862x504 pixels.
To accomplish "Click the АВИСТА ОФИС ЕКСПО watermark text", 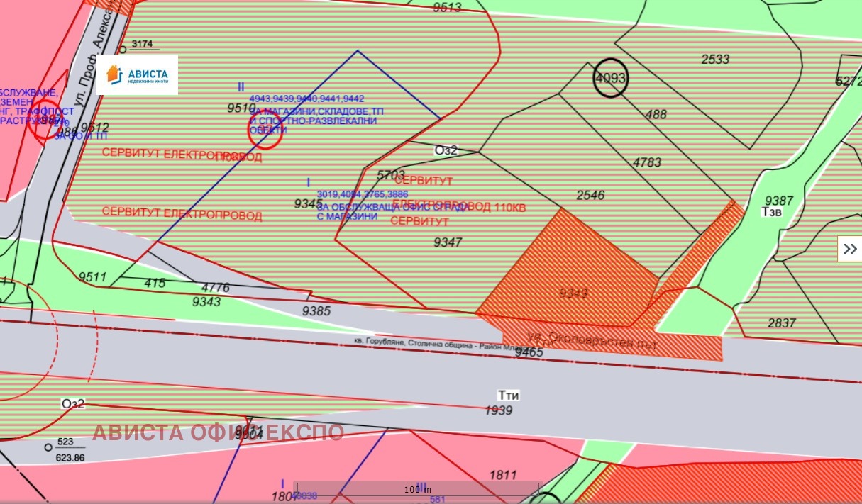I will 218,432.
